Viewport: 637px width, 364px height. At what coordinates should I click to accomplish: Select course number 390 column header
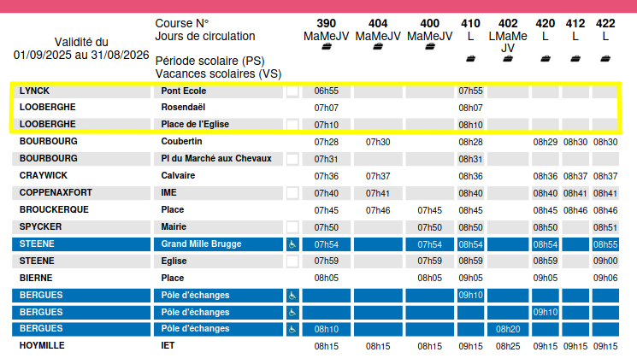[327, 24]
